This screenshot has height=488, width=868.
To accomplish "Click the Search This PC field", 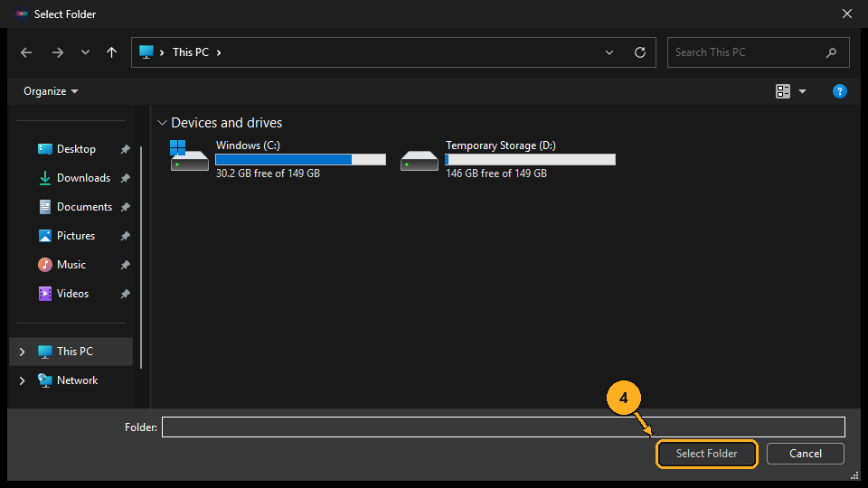I will (x=758, y=52).
